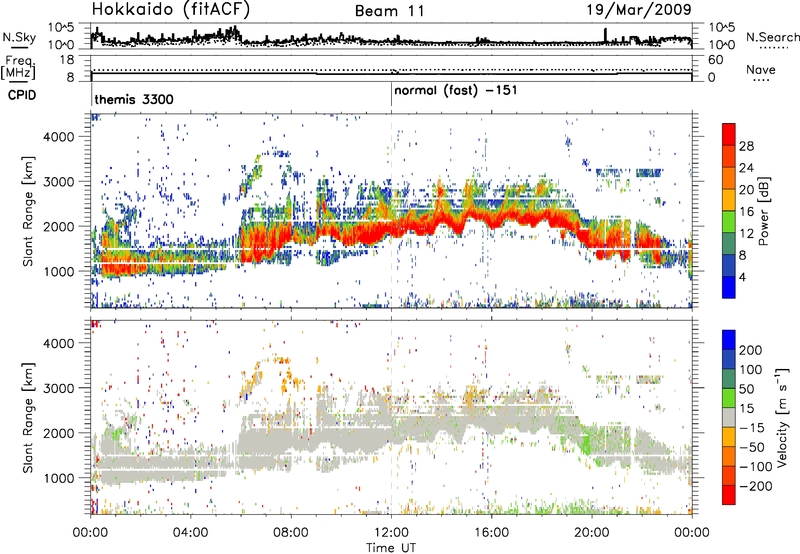The height and width of the screenshot is (554, 800).
Task: Click '4000' on the Power panel range axis
Action: point(59,137)
